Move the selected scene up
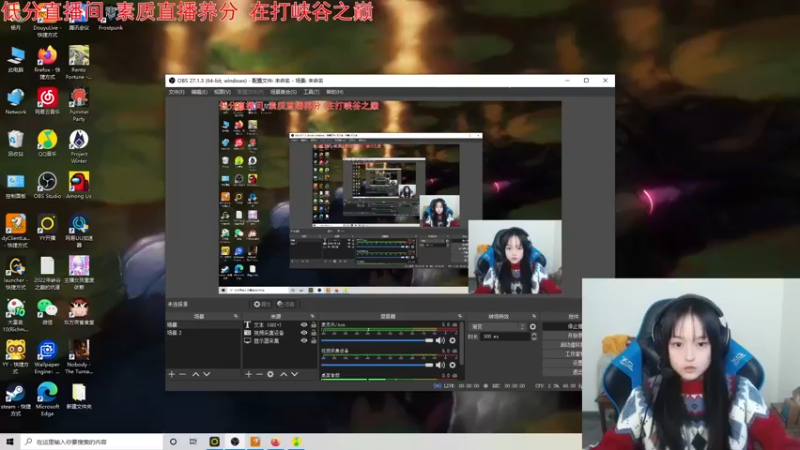This screenshot has width=800, height=450. (195, 374)
